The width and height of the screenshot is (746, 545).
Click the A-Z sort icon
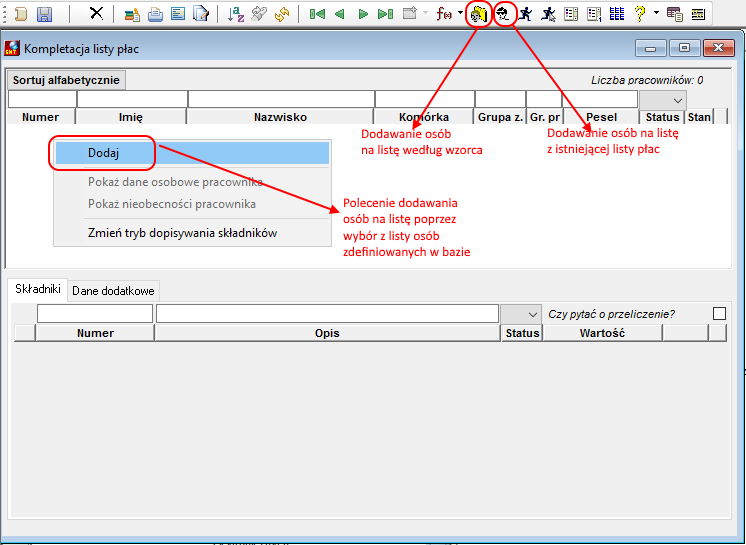[x=236, y=14]
